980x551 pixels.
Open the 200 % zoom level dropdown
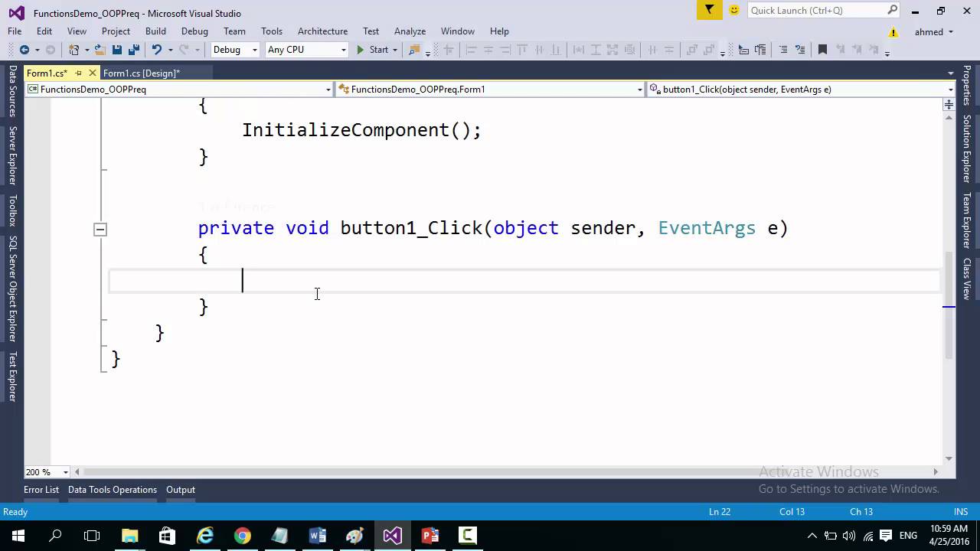pyautogui.click(x=47, y=472)
